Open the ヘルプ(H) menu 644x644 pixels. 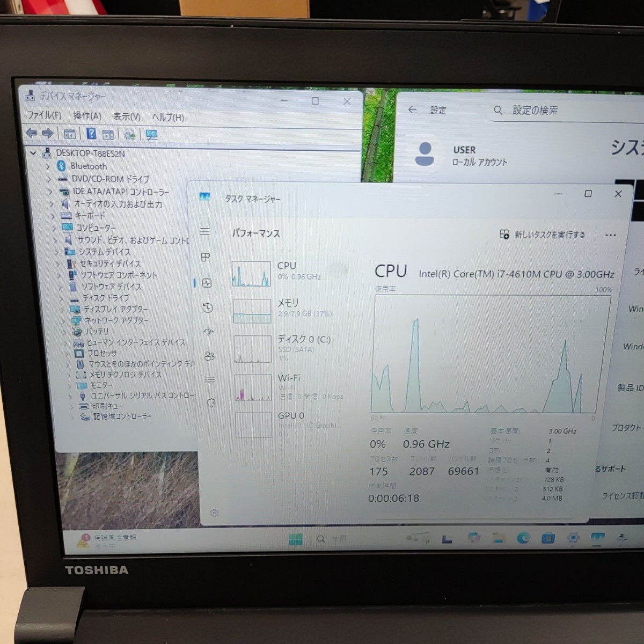point(168,117)
